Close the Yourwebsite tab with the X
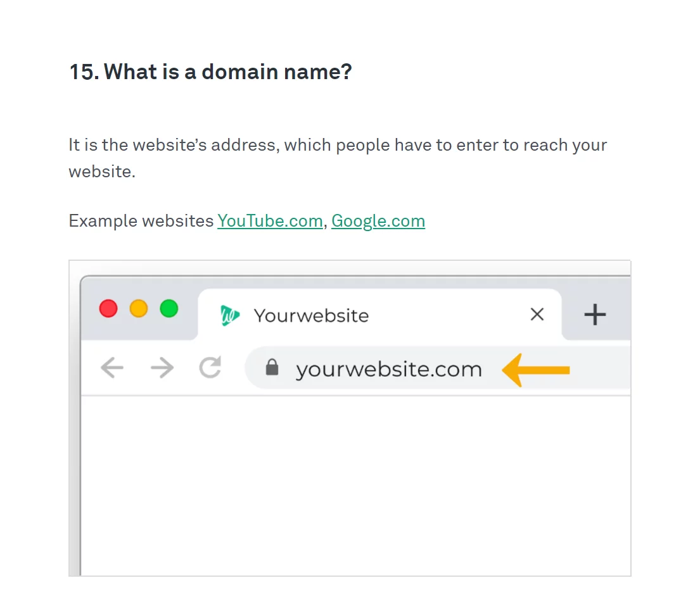 point(537,314)
